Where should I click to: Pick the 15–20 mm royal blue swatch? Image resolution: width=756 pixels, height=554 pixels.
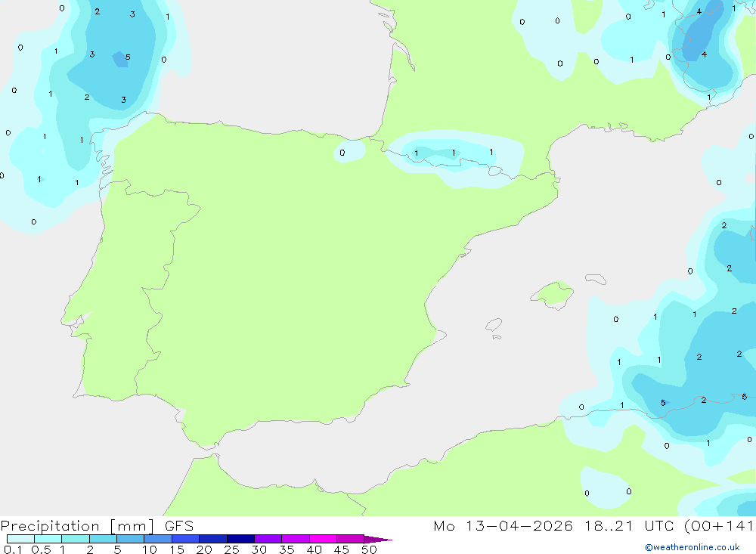click(x=186, y=539)
